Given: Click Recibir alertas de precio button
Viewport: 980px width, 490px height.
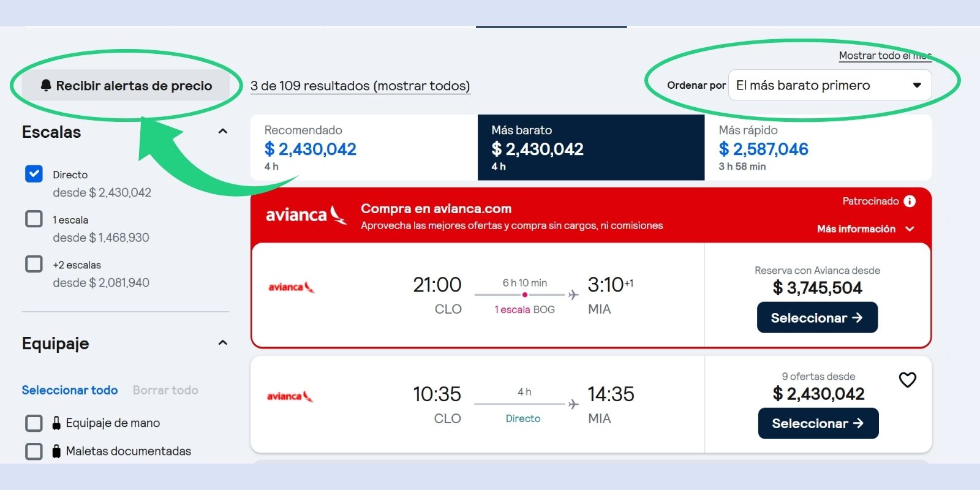Looking at the screenshot, I should click(126, 86).
